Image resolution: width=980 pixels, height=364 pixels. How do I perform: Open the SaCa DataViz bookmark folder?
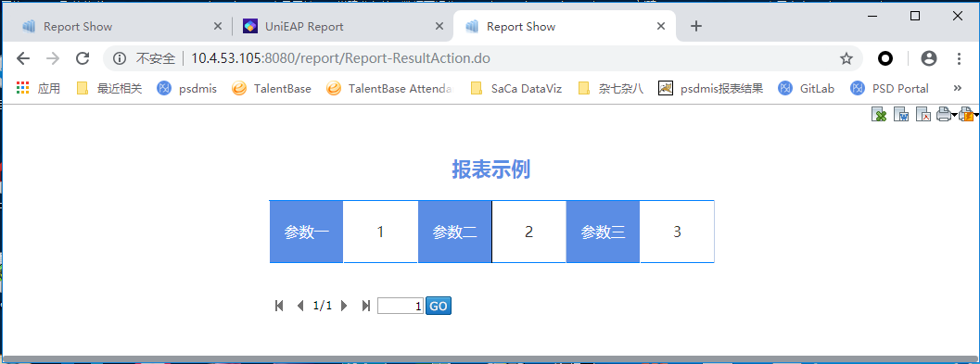516,89
